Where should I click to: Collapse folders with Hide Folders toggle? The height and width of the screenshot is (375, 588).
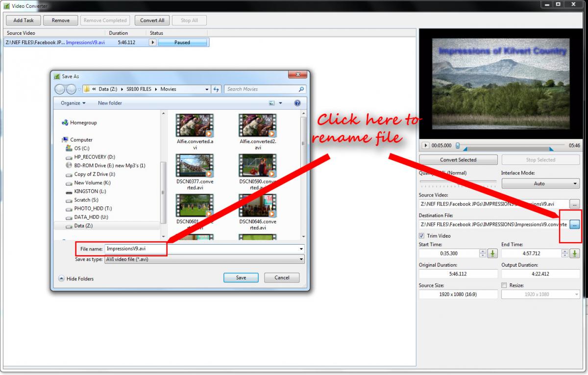click(x=76, y=278)
